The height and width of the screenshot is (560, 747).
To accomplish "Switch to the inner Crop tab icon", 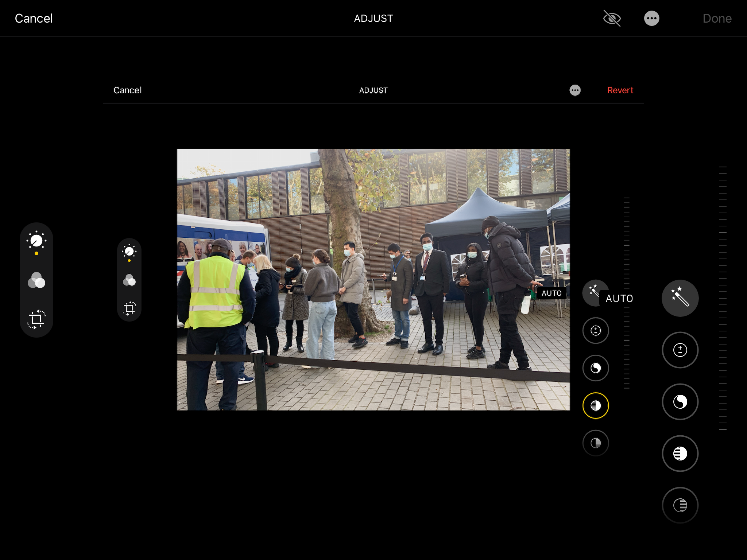I will 129,308.
